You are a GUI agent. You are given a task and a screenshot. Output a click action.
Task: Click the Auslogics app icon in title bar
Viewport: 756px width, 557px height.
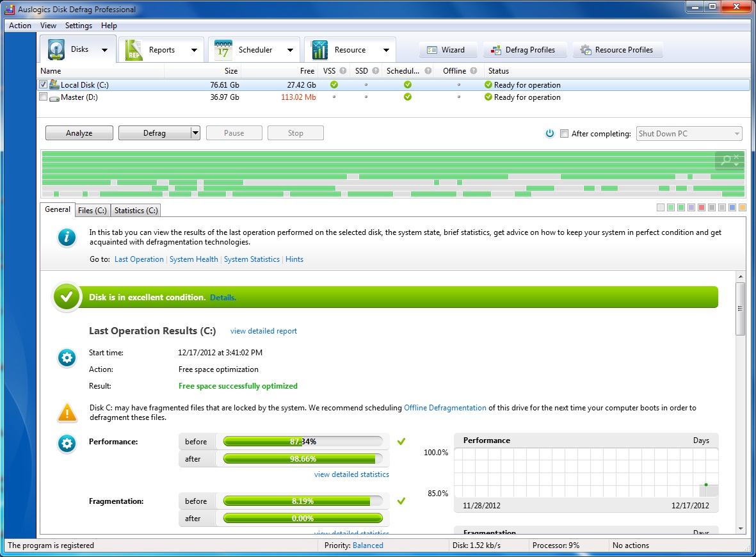[x=9, y=9]
